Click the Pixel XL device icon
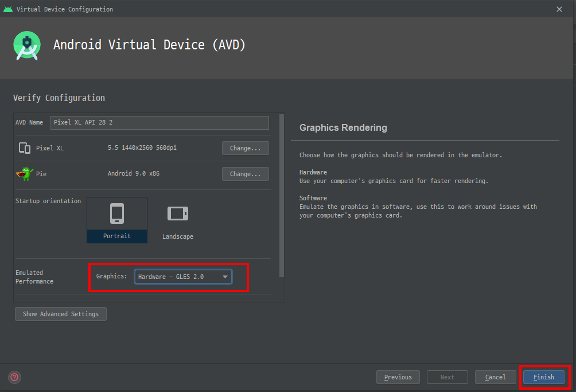Screen dimensions: 576x392 coord(25,148)
